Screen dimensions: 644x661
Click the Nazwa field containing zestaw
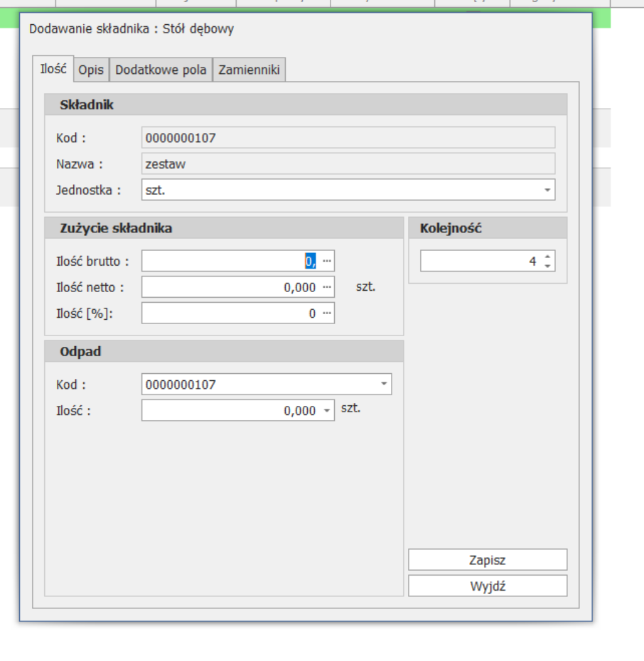[x=348, y=164]
